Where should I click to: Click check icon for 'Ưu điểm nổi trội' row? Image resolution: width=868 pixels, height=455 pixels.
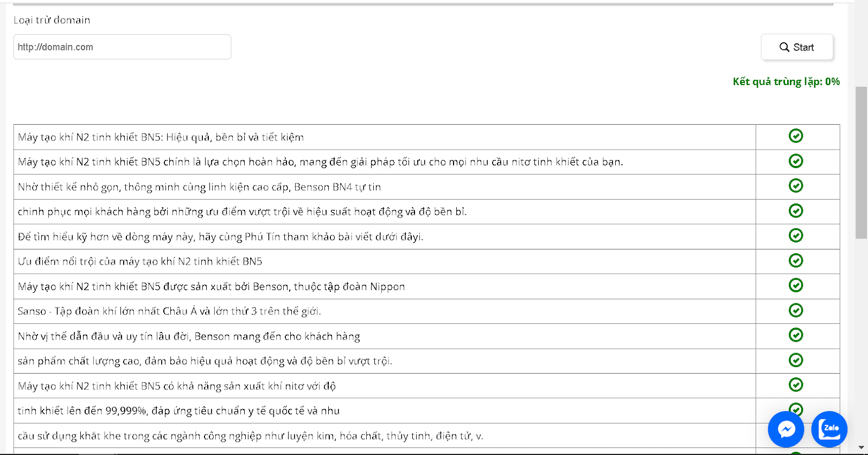click(795, 261)
